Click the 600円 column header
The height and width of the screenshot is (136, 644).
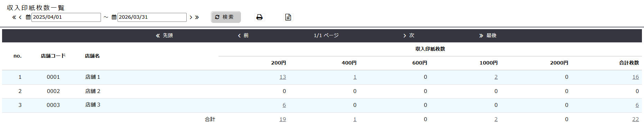[420, 63]
